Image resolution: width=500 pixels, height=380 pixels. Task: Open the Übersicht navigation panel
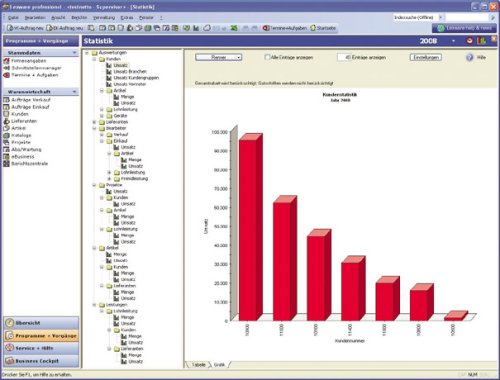(x=41, y=323)
